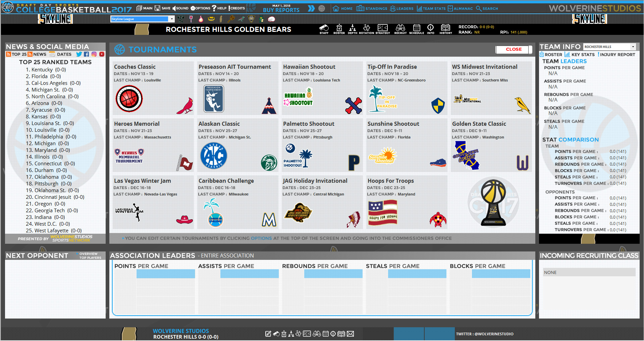
Task: Click the Buy Reports link
Action: (281, 10)
